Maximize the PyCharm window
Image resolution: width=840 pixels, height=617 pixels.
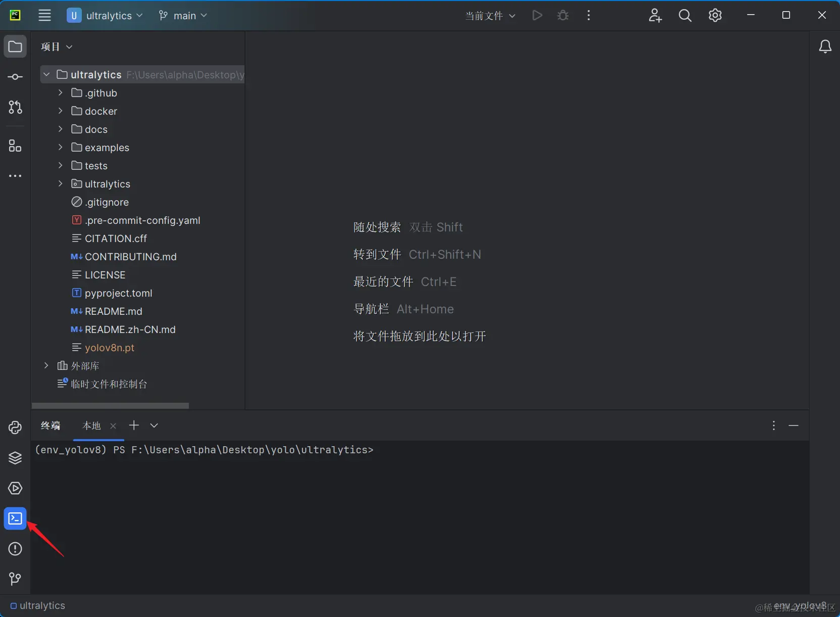tap(786, 15)
